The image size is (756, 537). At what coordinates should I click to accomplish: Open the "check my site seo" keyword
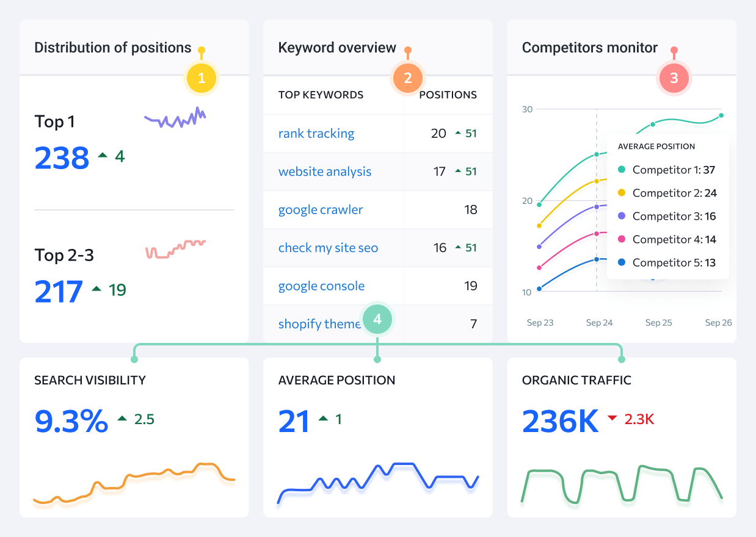pyautogui.click(x=328, y=248)
